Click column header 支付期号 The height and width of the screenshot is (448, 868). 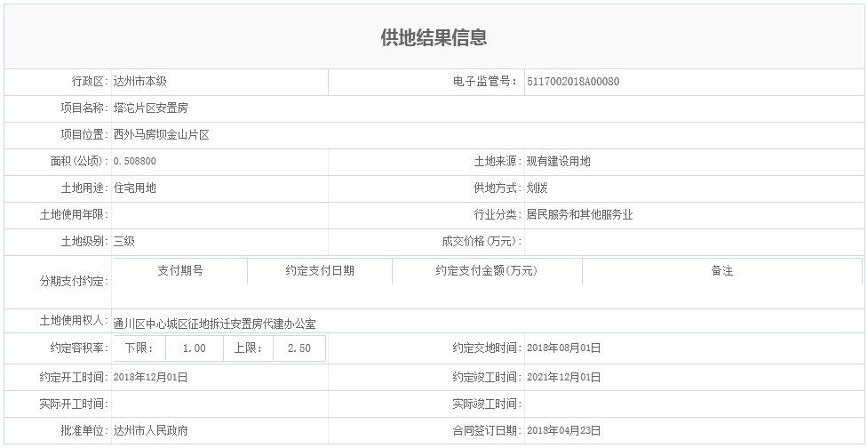coord(180,271)
